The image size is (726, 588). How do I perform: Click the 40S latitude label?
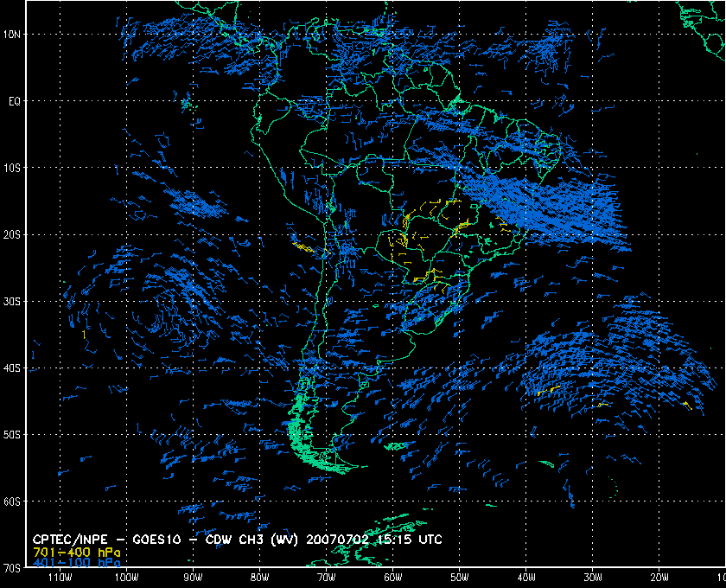tap(12, 367)
